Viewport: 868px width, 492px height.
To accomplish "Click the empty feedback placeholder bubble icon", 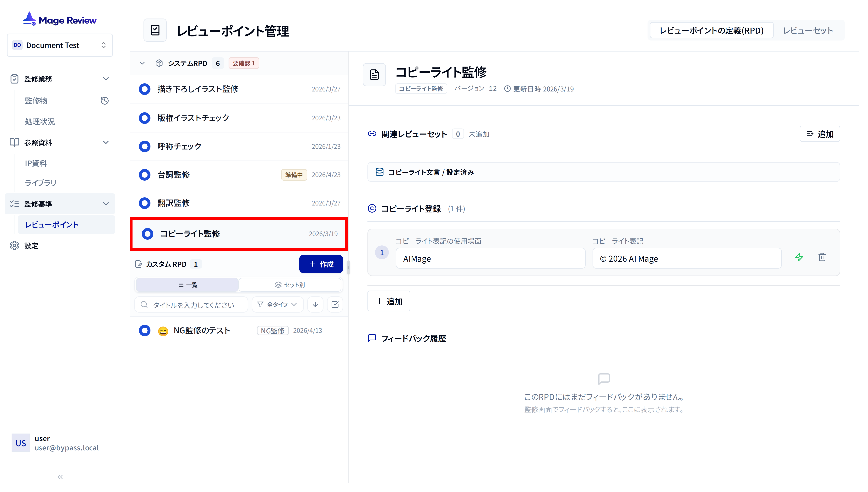I will pyautogui.click(x=604, y=379).
